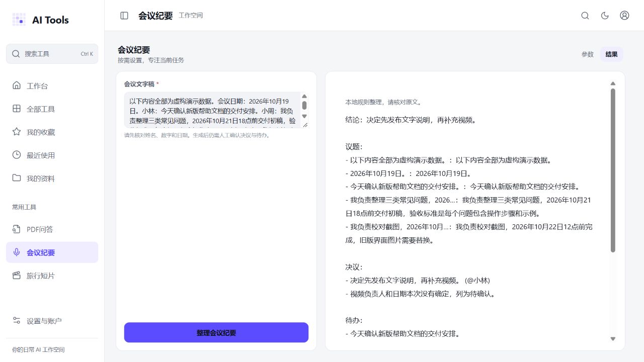Click the home icon beside 工作台
This screenshot has height=362, width=644.
(17, 85)
